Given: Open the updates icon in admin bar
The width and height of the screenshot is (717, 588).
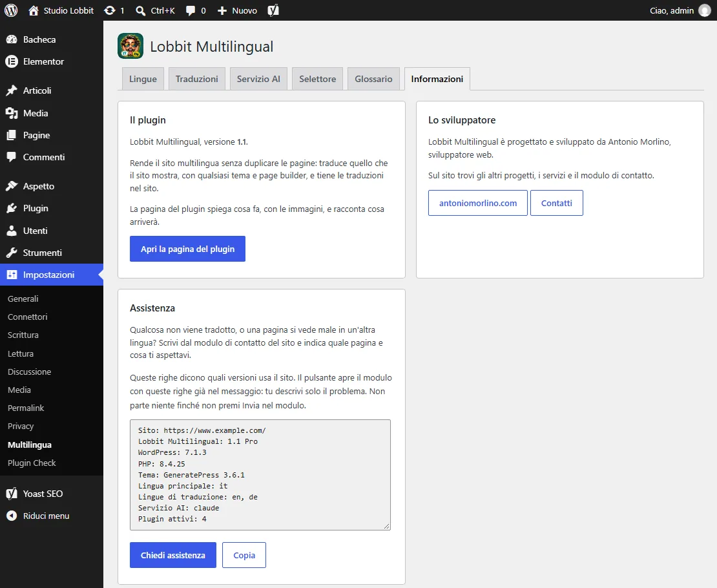Looking at the screenshot, I should tap(109, 10).
